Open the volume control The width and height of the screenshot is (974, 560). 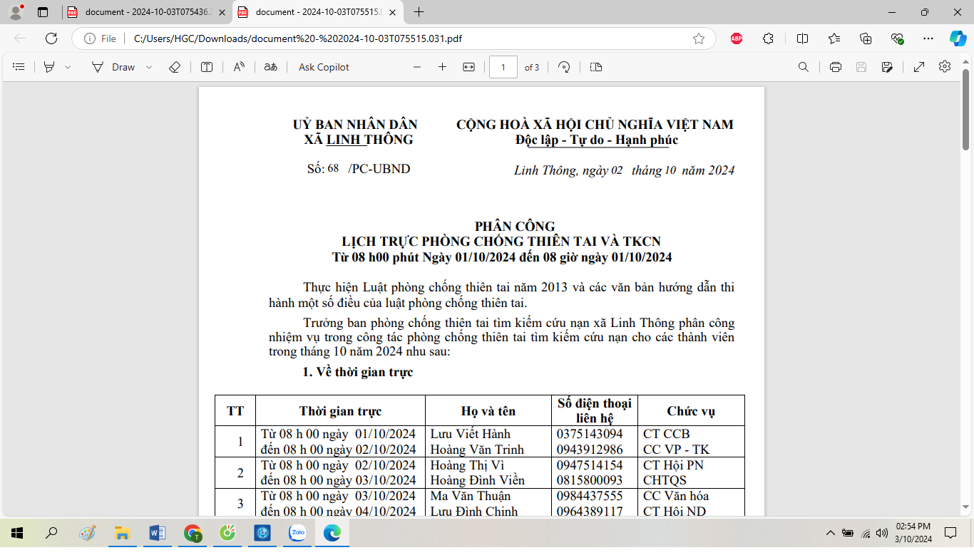tap(882, 532)
